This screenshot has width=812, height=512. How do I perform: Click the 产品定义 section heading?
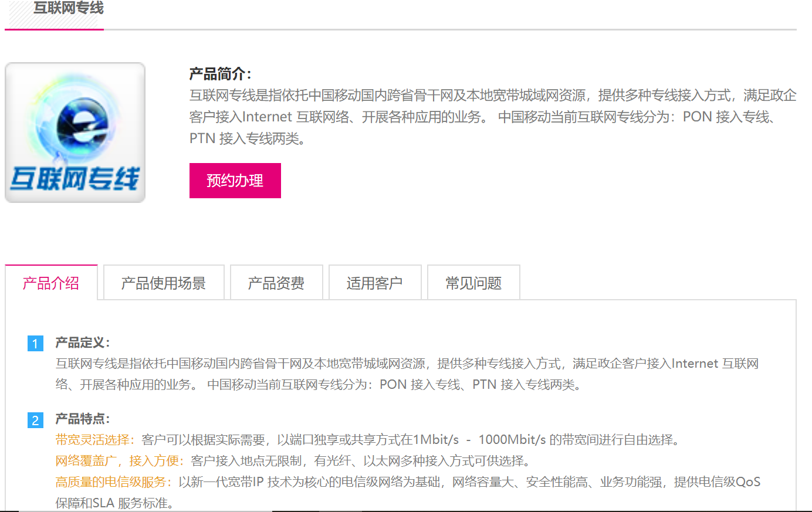[x=82, y=343]
